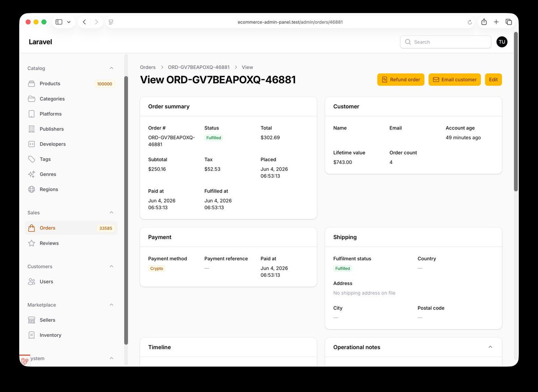538x392 pixels.
Task: Collapse the System sidebar group
Action: tap(112, 359)
